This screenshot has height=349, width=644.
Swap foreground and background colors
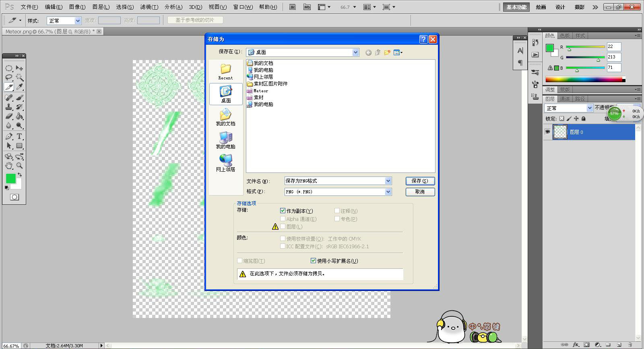19,175
